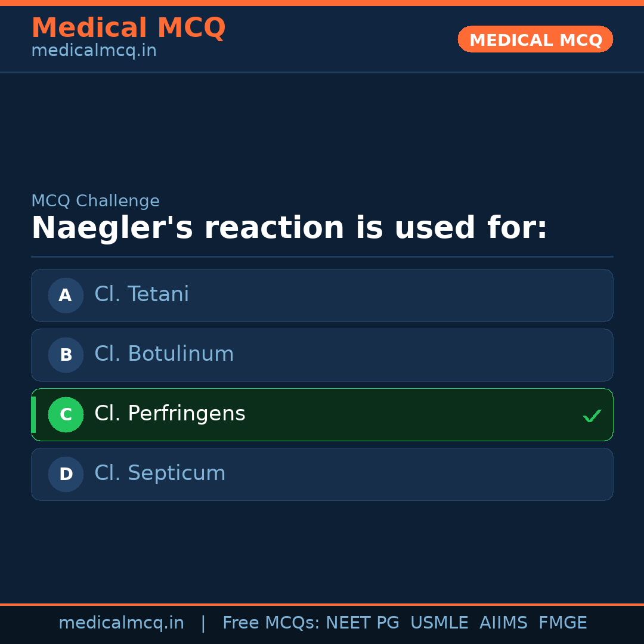This screenshot has width=644, height=644.
Task: Pick the Cl. Botulinum answer text
Action: pyautogui.click(x=164, y=354)
